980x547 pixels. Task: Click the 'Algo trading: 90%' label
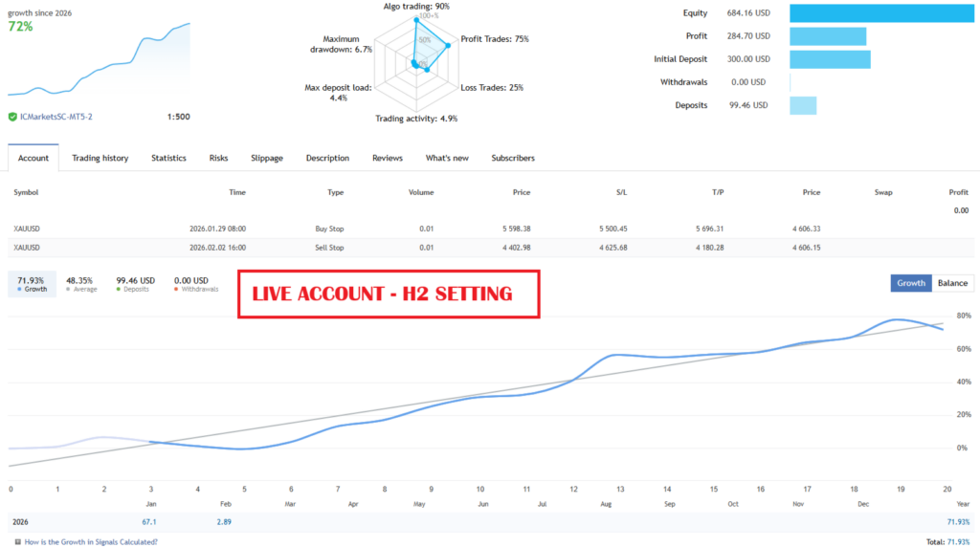416,7
